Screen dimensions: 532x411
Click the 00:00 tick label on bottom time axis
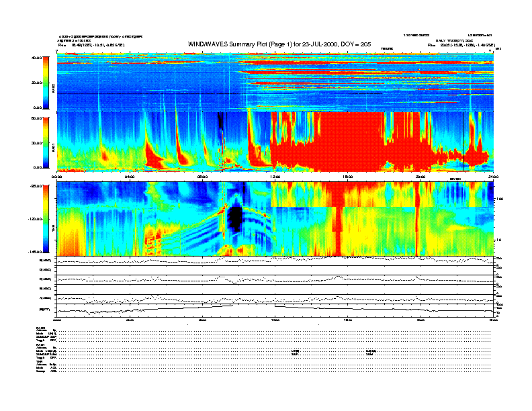click(x=57, y=320)
